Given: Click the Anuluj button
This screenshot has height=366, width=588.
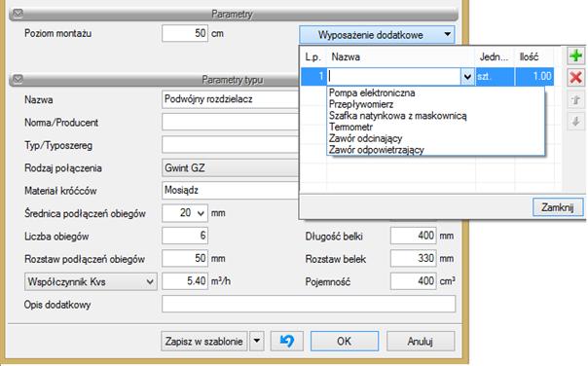Looking at the screenshot, I should 421,342.
